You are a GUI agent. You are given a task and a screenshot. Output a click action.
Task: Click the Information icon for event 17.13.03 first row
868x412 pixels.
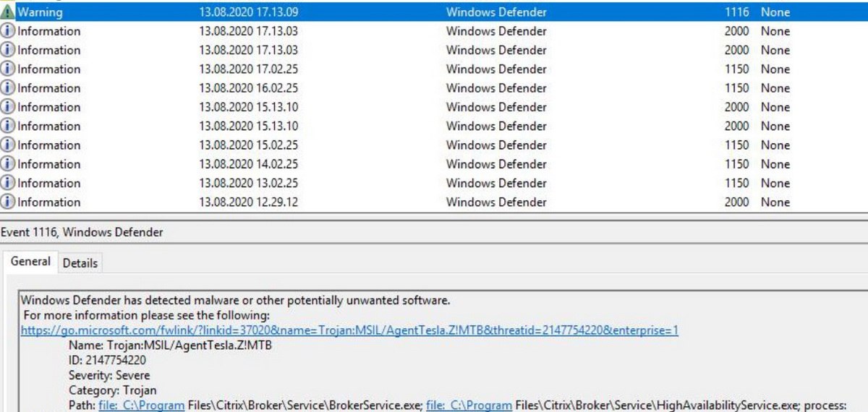pyautogui.click(x=8, y=31)
